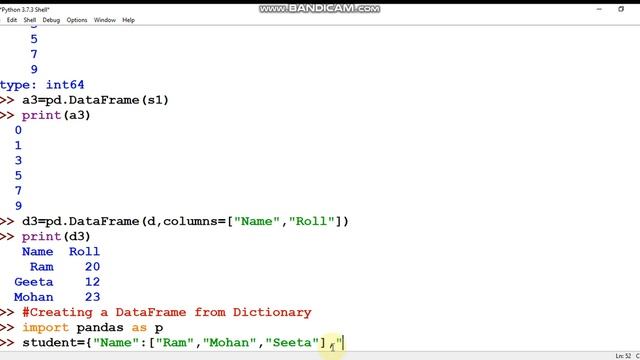
Task: Click the '#Creating a DataFrame from Dictionary' comment
Action: pos(167,312)
